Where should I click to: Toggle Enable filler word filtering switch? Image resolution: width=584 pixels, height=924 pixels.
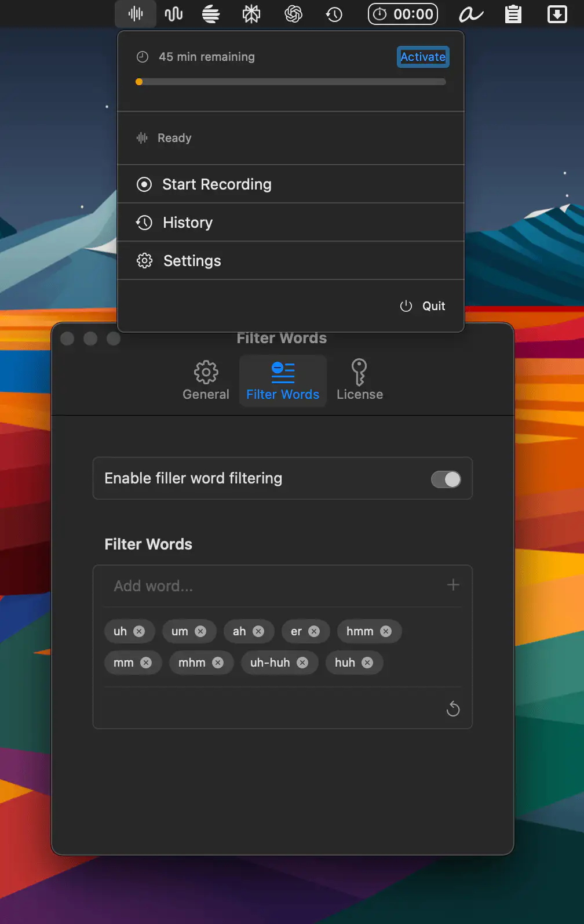446,479
